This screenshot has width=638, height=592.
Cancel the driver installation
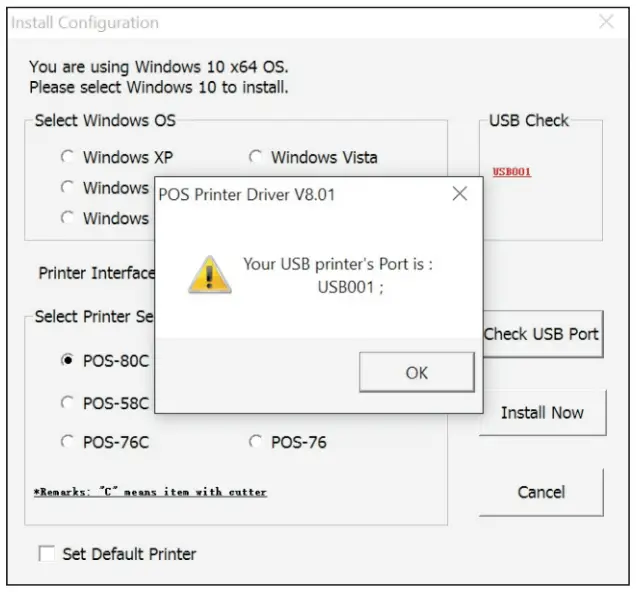click(x=541, y=492)
